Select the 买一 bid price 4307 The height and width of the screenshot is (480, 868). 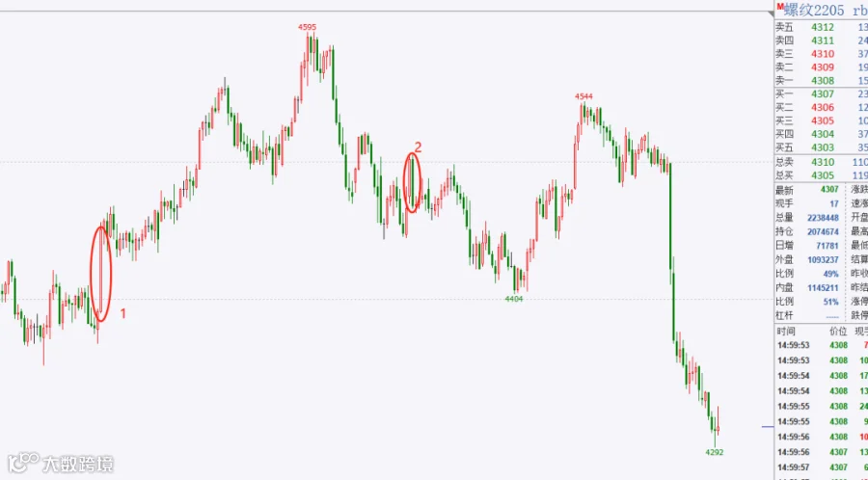click(x=823, y=94)
